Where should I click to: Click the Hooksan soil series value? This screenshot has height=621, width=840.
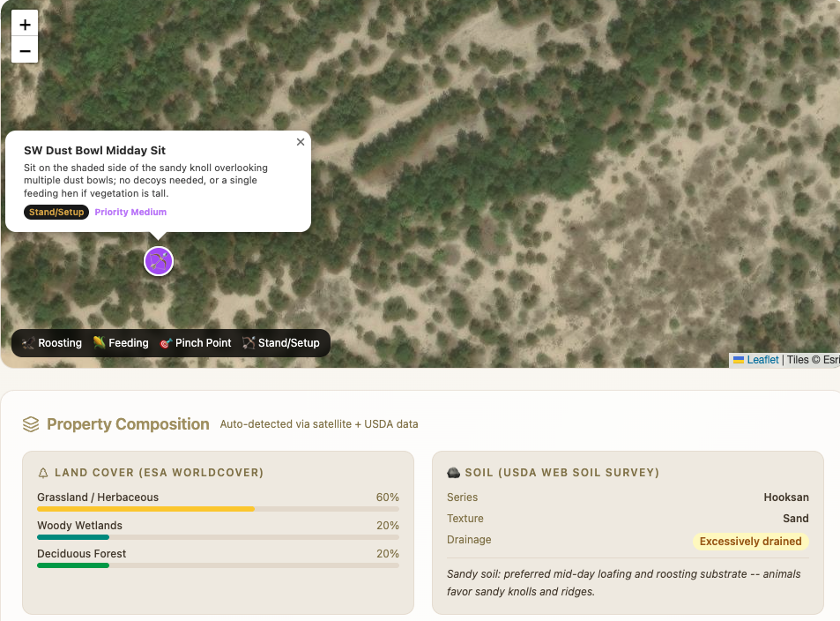[x=786, y=498]
